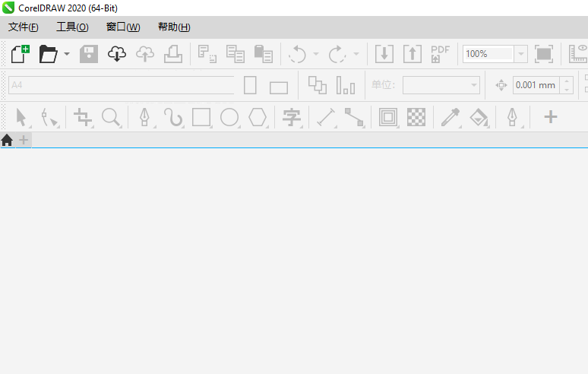
Task: Expand the zoom level dropdown arrow
Action: click(521, 54)
